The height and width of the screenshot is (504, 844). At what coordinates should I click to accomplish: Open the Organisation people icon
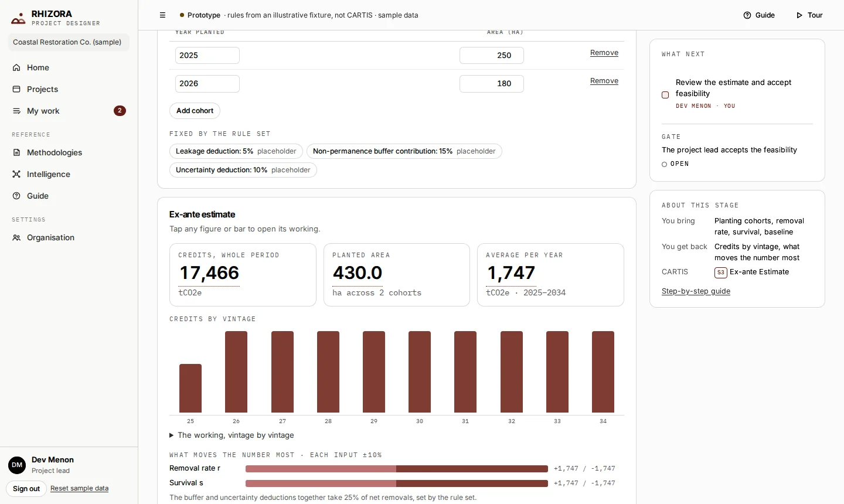click(16, 237)
